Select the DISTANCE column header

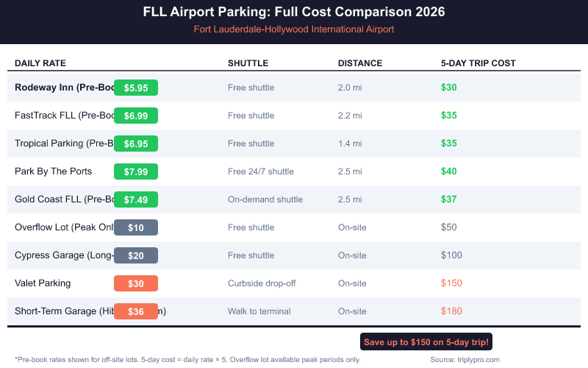click(360, 63)
